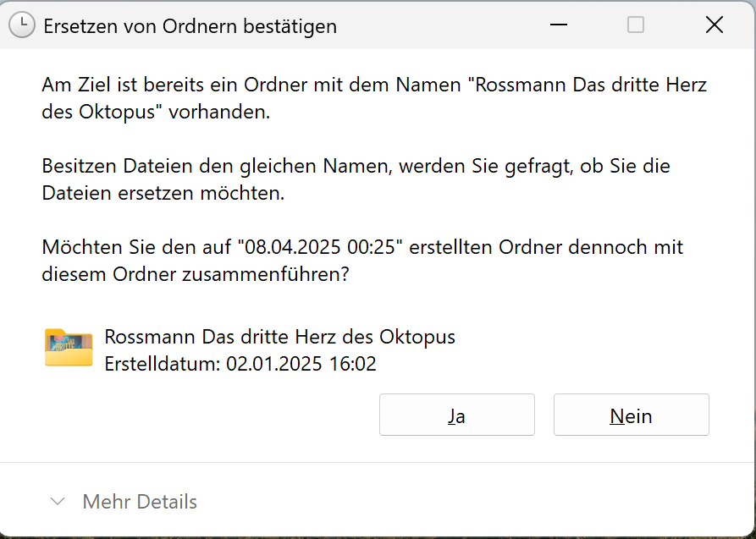The image size is (756, 539).
Task: Click the greyed-out maximize button
Action: pos(636,25)
